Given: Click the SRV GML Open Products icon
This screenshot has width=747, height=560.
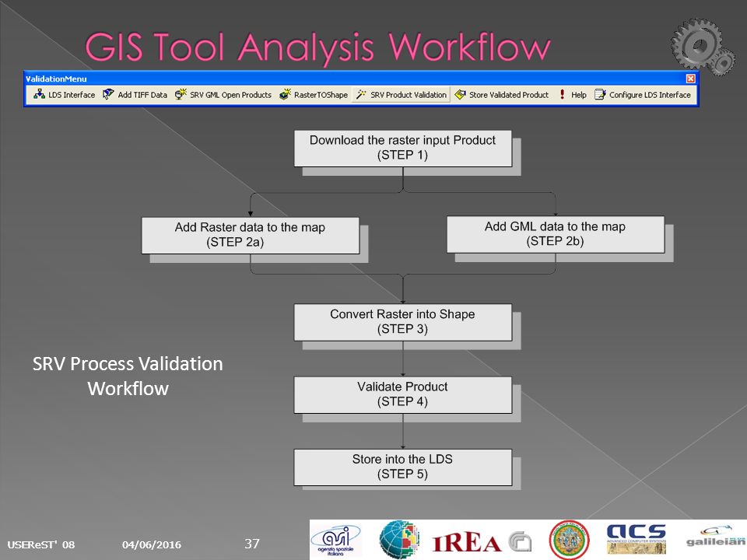Looking at the screenshot, I should point(181,94).
